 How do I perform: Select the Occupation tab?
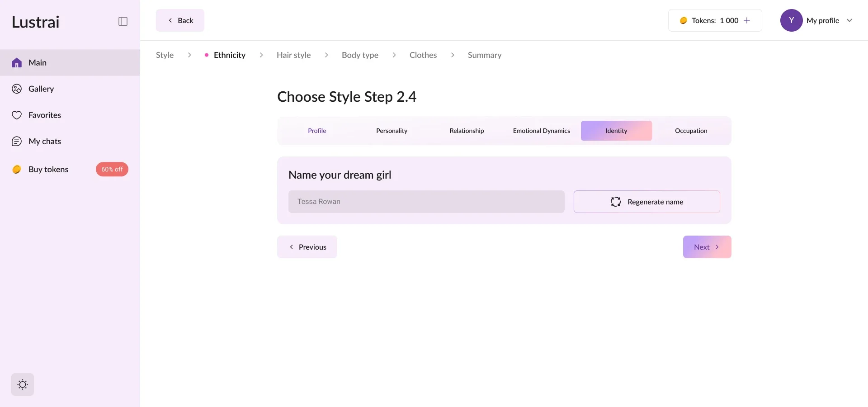pyautogui.click(x=691, y=131)
